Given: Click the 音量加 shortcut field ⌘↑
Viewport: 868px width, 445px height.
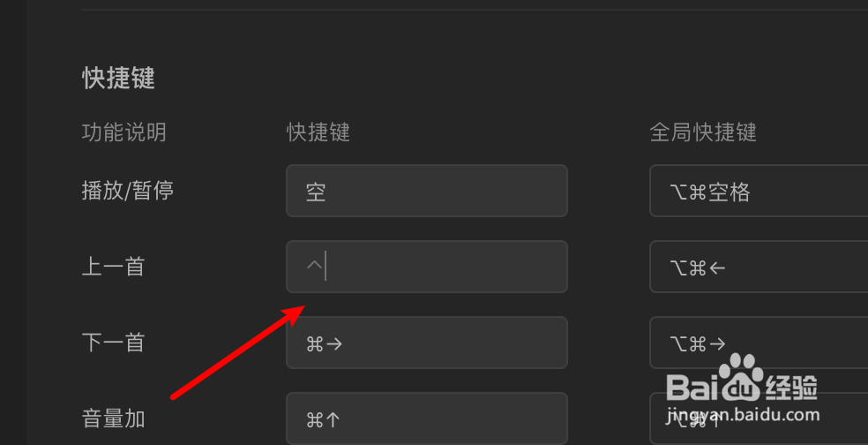Looking at the screenshot, I should 427,419.
